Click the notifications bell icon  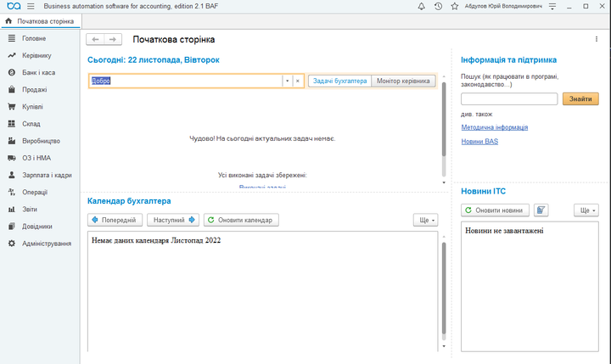pos(422,6)
